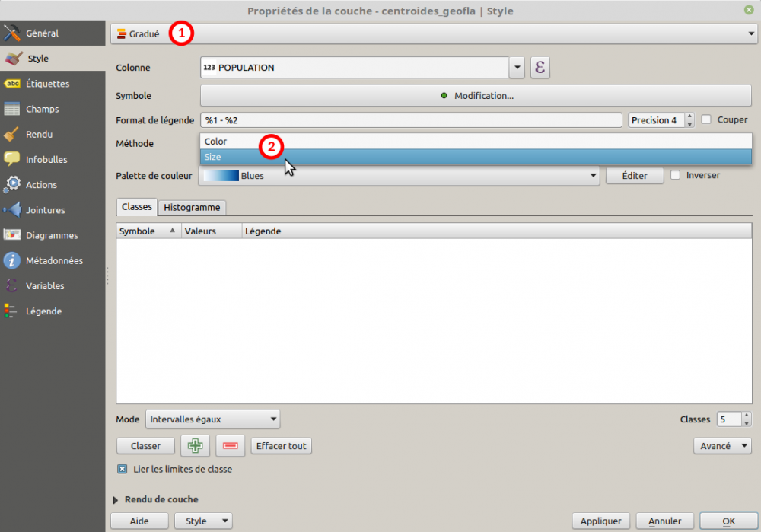The width and height of the screenshot is (761, 532).
Task: Choose Size in the Méthode list
Action: [x=476, y=157]
